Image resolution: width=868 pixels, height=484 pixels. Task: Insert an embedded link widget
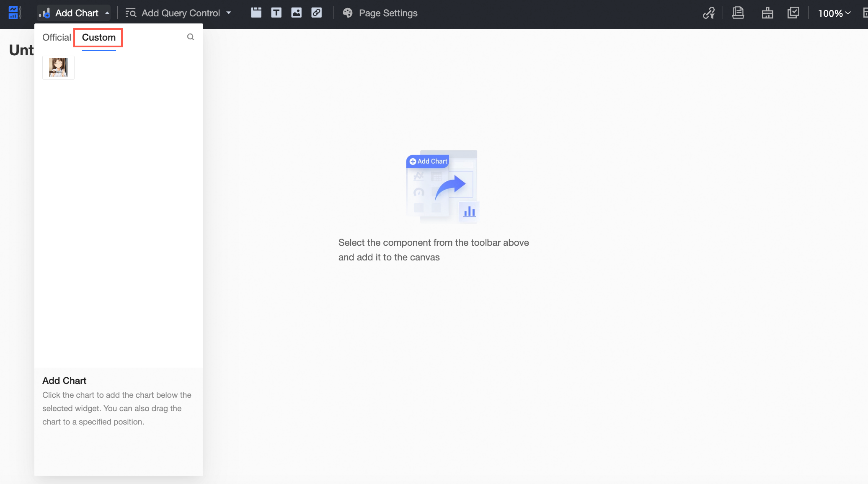coord(317,13)
